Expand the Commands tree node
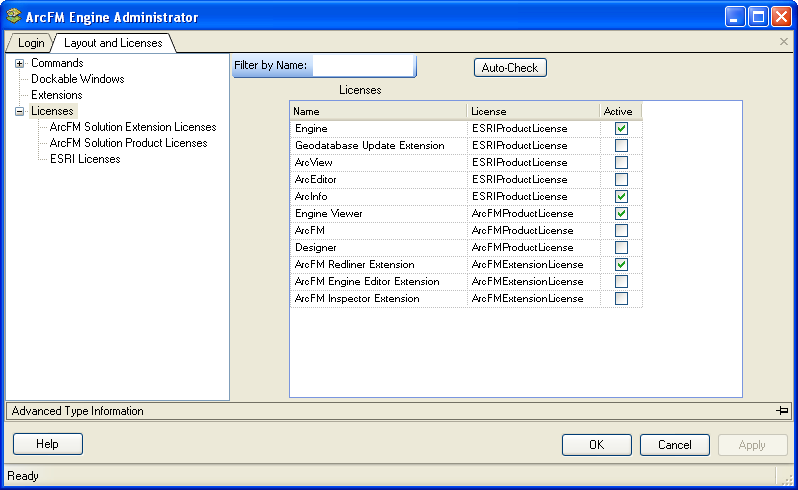The image size is (798, 490). point(19,63)
